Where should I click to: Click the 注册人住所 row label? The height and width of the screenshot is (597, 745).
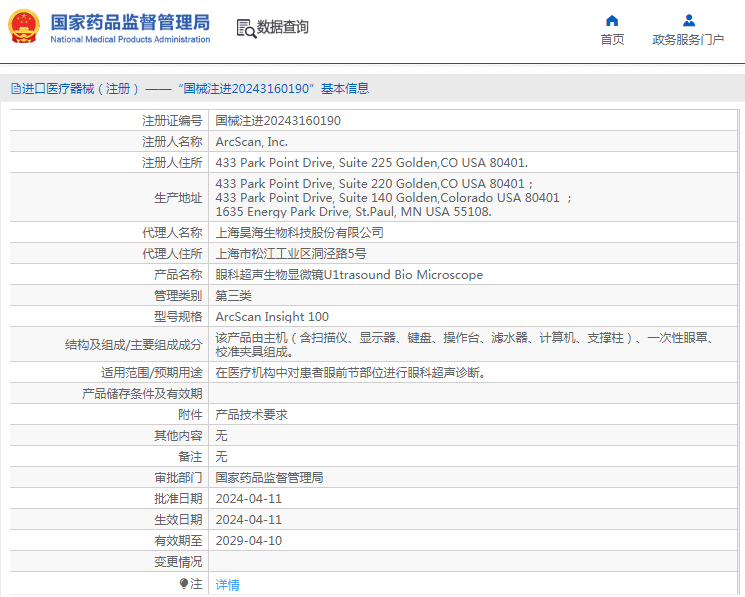pos(172,162)
